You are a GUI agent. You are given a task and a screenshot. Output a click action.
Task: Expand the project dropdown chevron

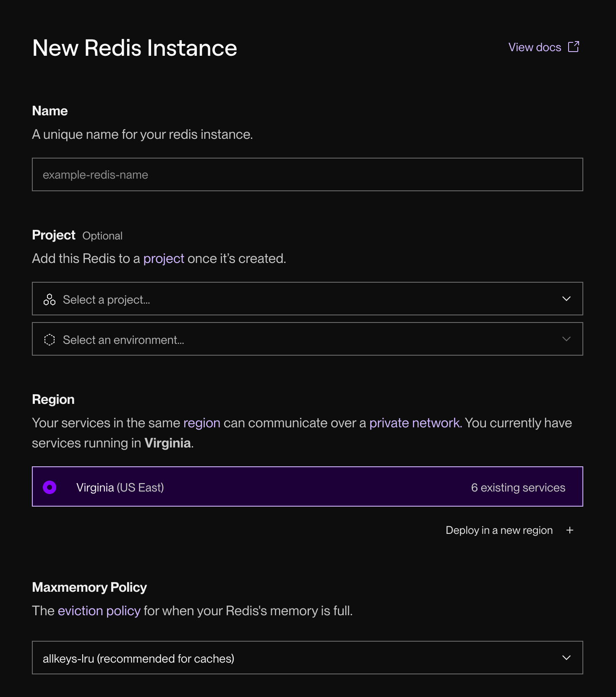[x=566, y=299]
